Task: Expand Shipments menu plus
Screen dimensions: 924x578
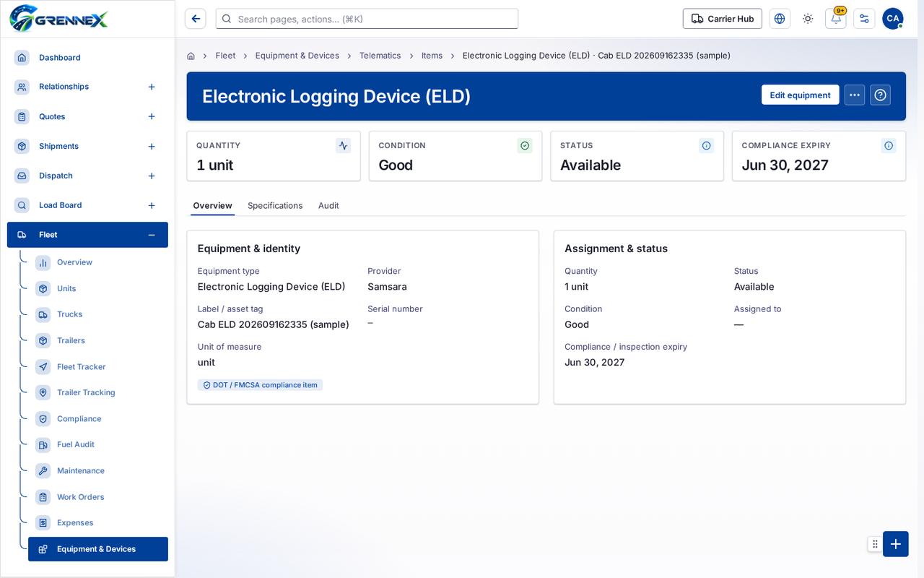Action: pyautogui.click(x=152, y=146)
